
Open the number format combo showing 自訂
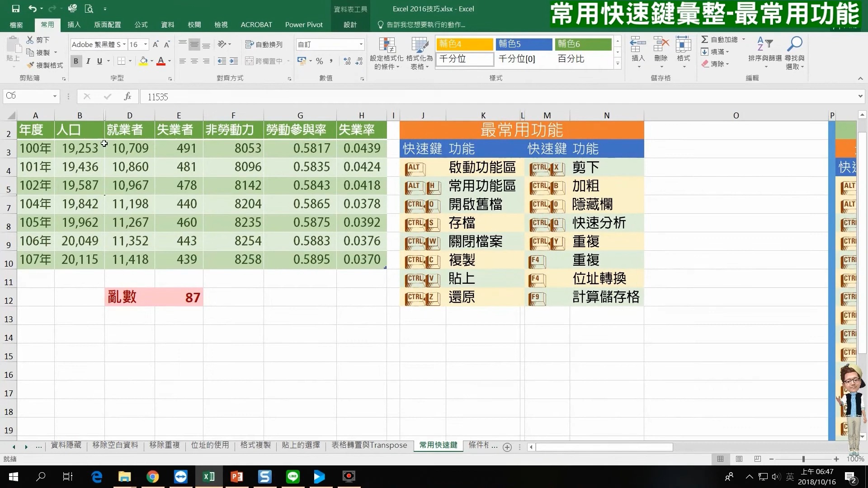tap(330, 44)
